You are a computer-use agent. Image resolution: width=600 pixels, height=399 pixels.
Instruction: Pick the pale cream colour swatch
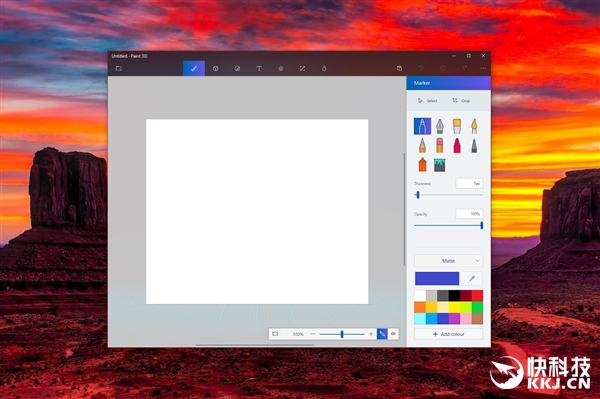point(443,307)
